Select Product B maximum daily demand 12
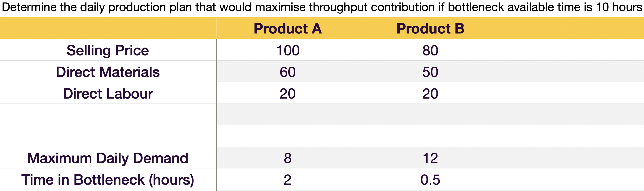The width and height of the screenshot is (644, 191). click(430, 158)
